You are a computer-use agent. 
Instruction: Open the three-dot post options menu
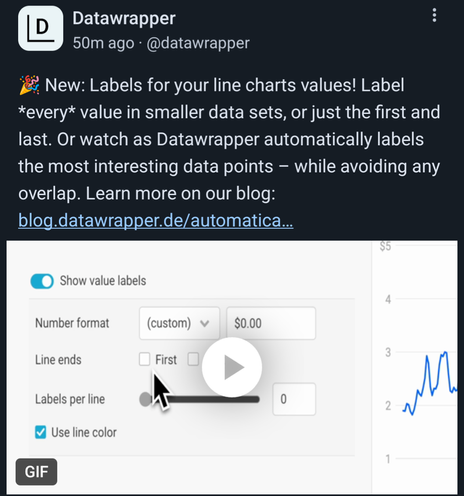coord(434,15)
